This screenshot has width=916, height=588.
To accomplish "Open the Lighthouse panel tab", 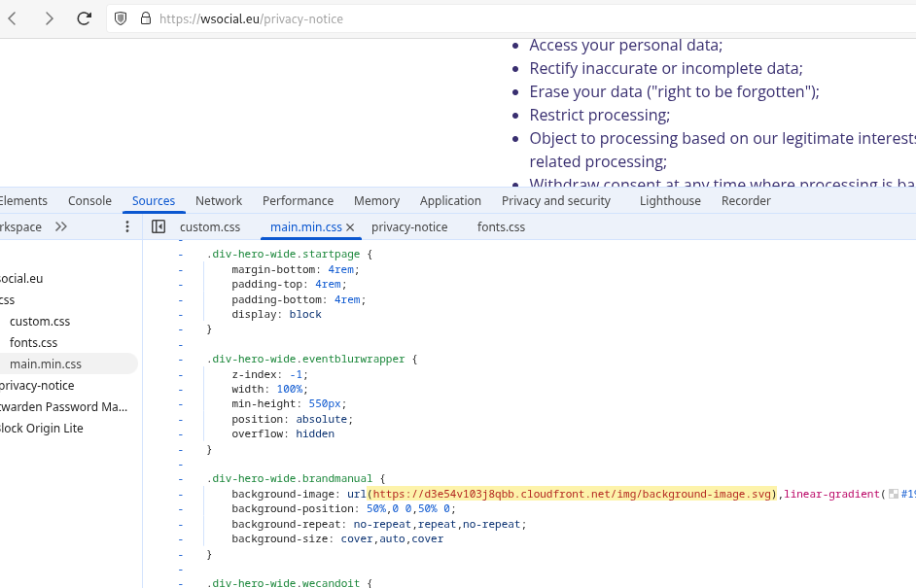I will point(670,201).
